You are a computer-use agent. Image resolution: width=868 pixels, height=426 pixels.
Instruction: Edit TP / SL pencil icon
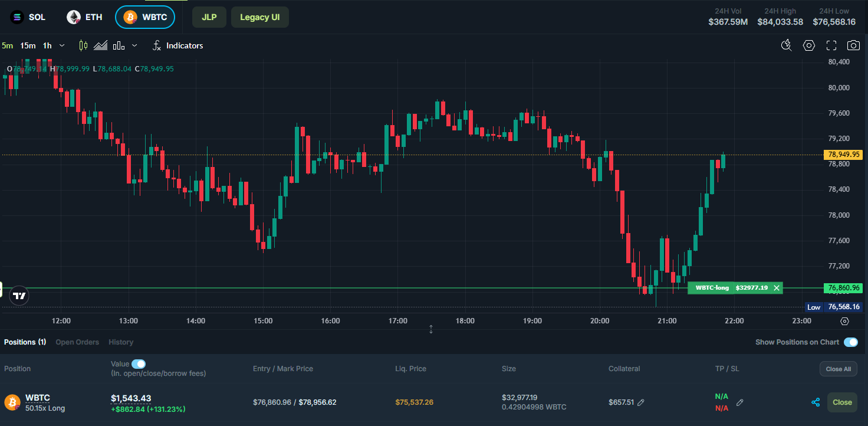tap(740, 402)
